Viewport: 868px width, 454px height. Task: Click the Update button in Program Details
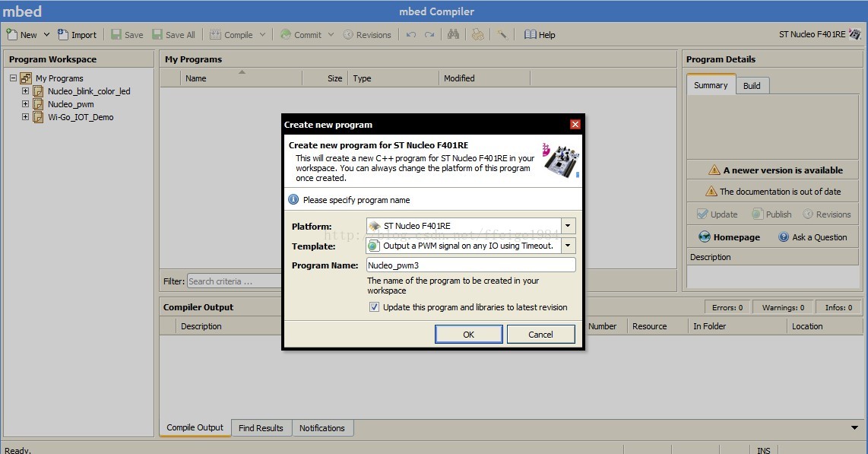click(x=717, y=214)
